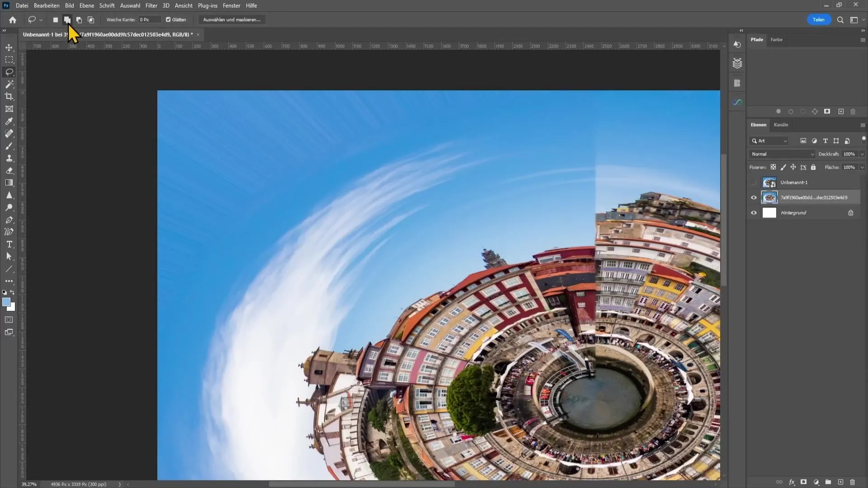Select the Move tool
This screenshot has height=488, width=868.
pos(9,47)
